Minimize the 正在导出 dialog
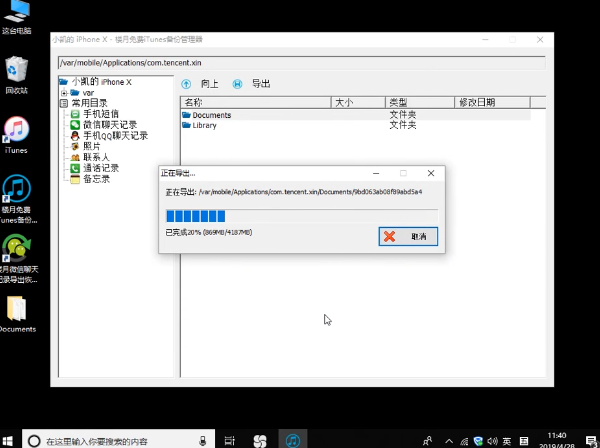 (x=376, y=173)
